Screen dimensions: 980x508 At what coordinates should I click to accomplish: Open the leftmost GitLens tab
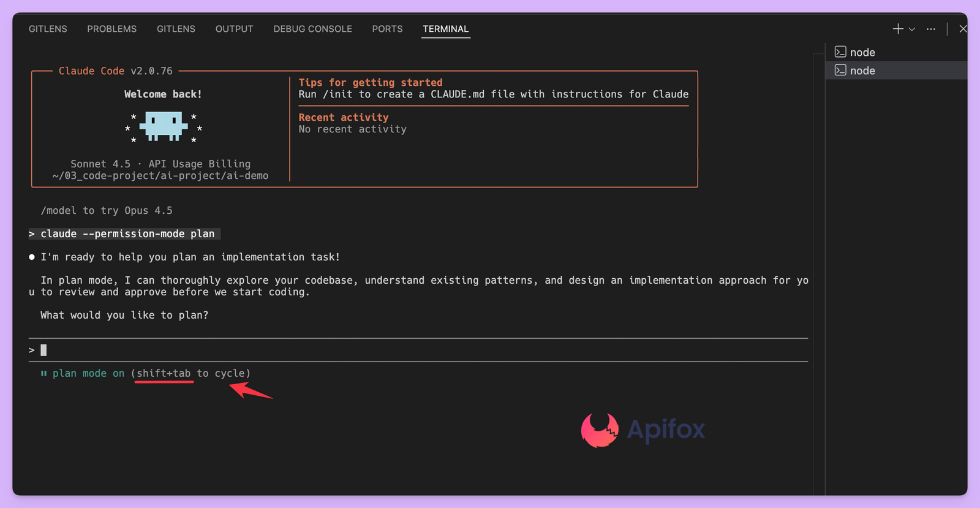pyautogui.click(x=48, y=29)
